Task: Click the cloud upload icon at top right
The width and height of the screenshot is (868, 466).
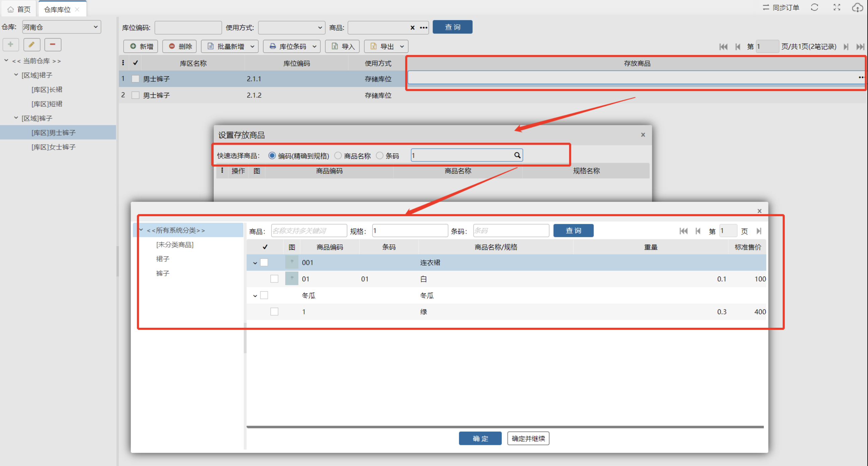Action: (857, 7)
